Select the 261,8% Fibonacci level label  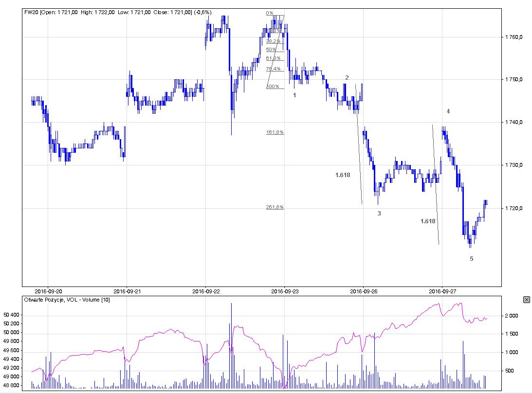[x=275, y=207]
